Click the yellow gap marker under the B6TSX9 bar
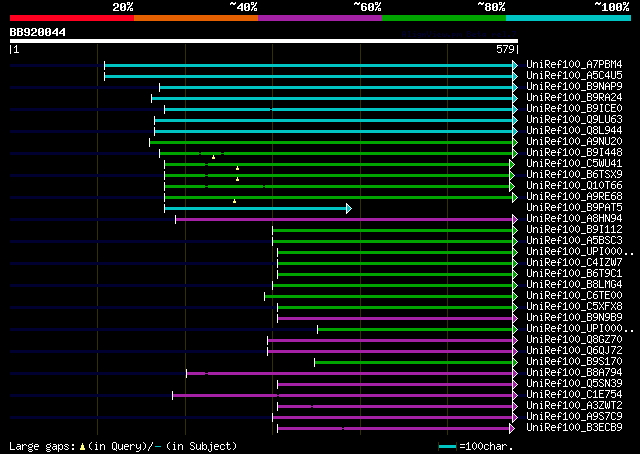This screenshot has width=640, height=454. [x=237, y=179]
